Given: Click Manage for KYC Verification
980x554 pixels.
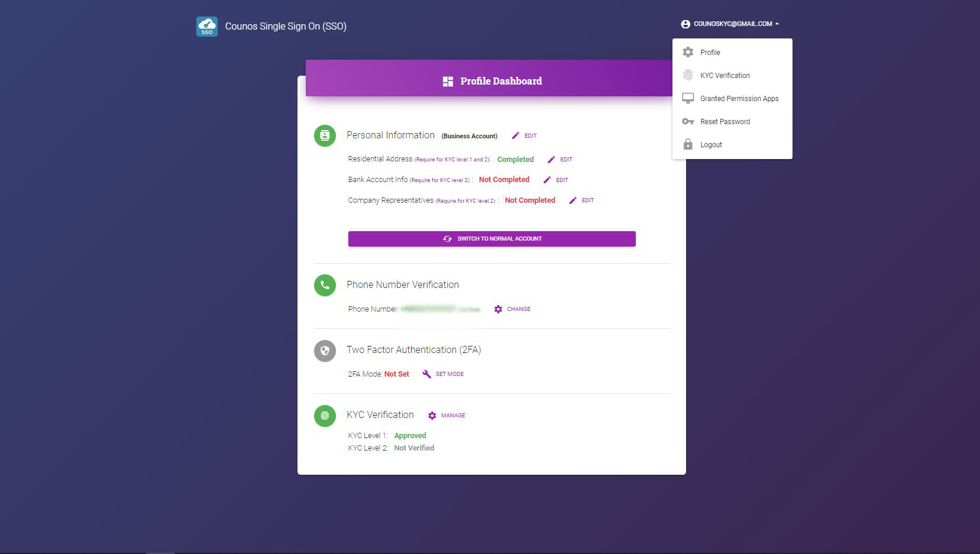Looking at the screenshot, I should coord(447,416).
